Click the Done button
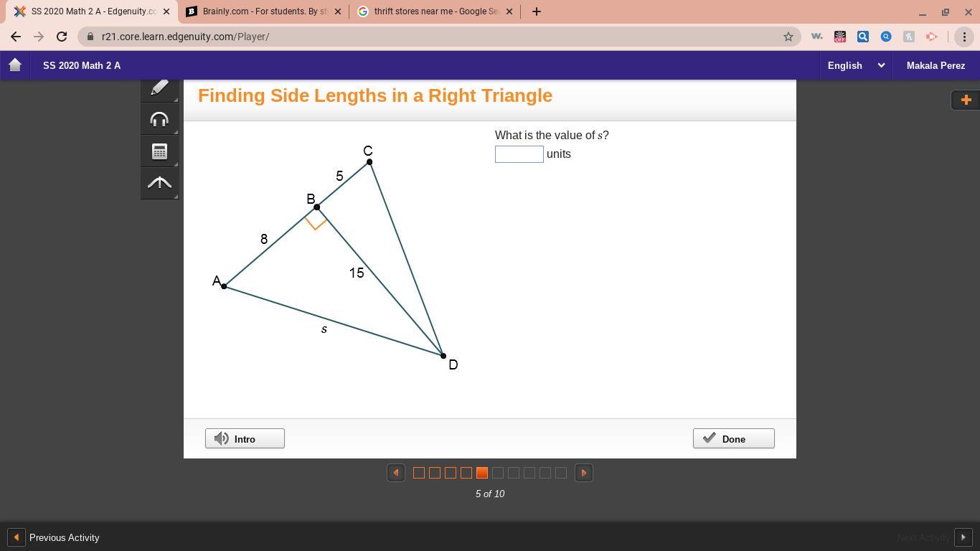Screen dimensions: 980x551 pyautogui.click(x=733, y=438)
